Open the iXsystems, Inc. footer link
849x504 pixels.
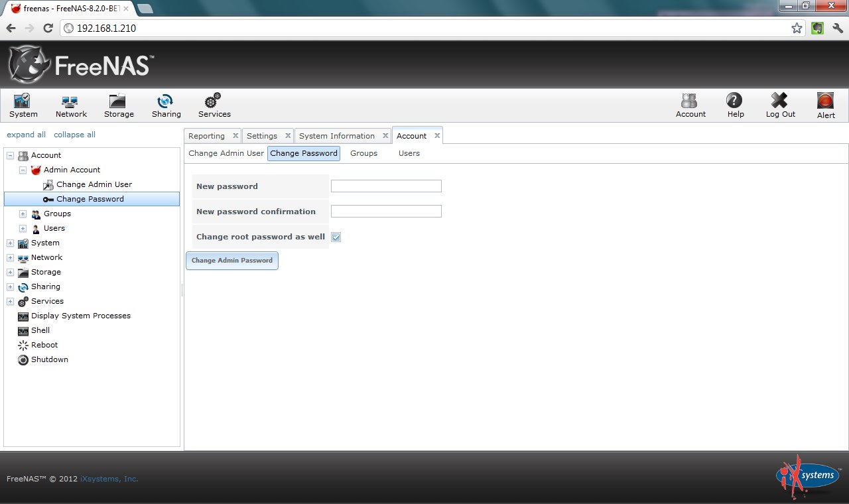coord(109,479)
